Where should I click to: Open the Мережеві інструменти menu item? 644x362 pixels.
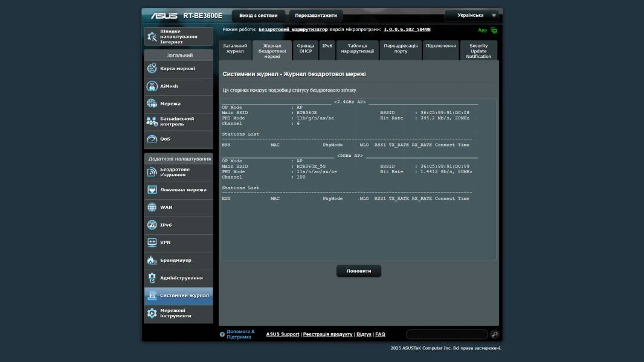[179, 313]
